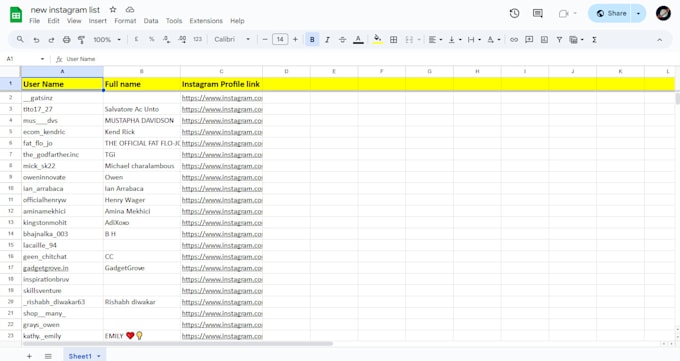Open Instagram link in the kathy._emily row
The width and height of the screenshot is (680, 361).
(222, 336)
